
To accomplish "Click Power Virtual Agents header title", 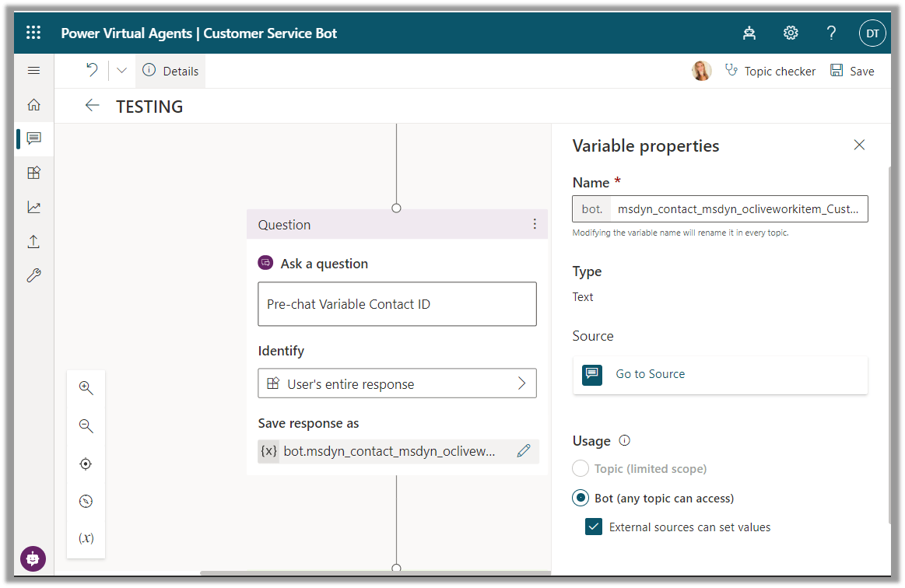I will pyautogui.click(x=126, y=33).
